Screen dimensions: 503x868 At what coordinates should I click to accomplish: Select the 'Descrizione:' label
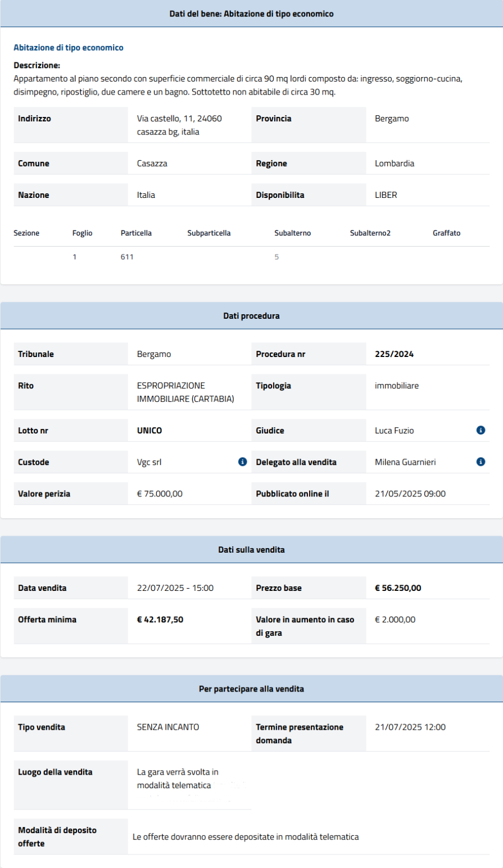pos(37,66)
